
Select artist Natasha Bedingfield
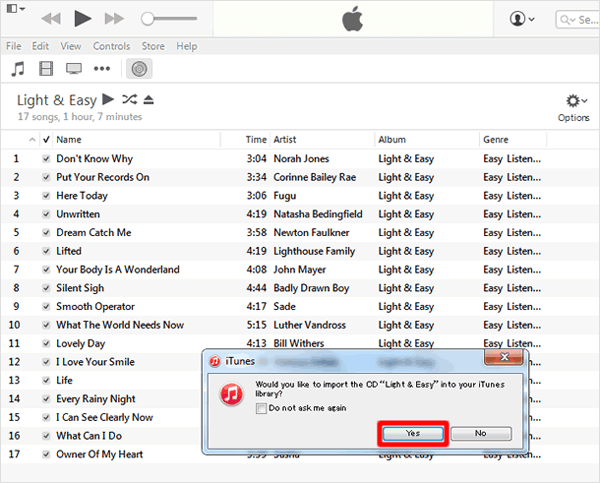(x=318, y=214)
